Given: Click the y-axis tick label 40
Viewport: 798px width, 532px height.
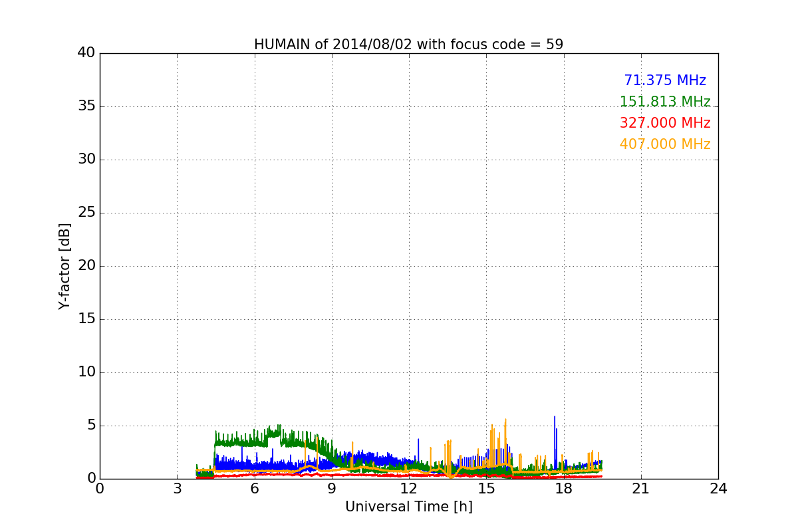Looking at the screenshot, I should (86, 53).
